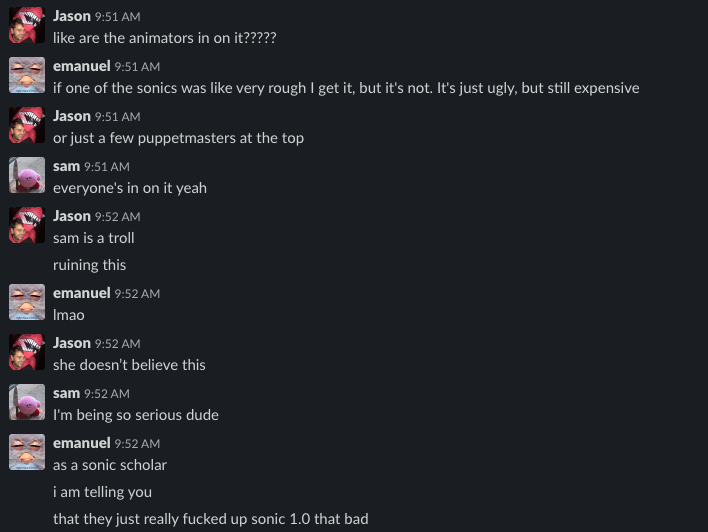
Task: Click the message about sonic 1.0 that bad
Action: (x=211, y=519)
